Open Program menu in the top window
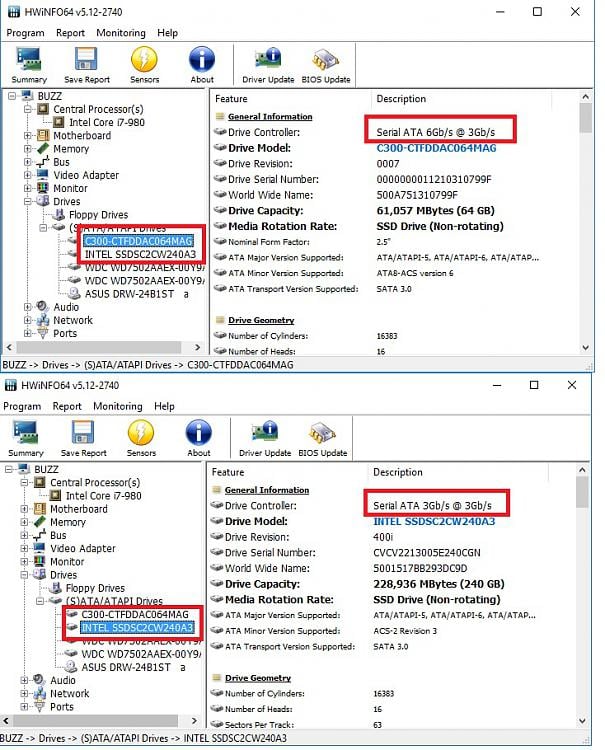605x750 pixels. point(25,33)
